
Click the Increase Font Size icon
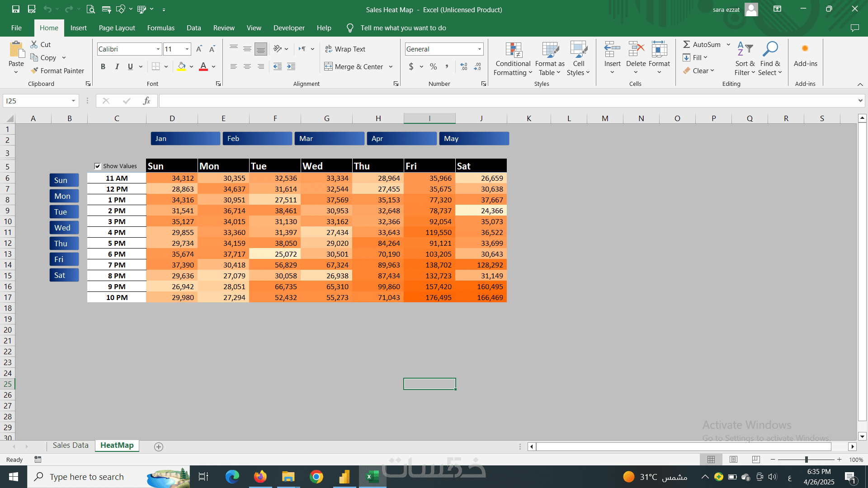(x=199, y=49)
